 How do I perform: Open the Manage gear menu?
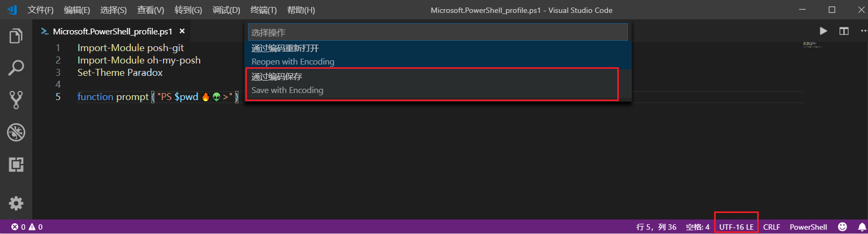pos(16,203)
